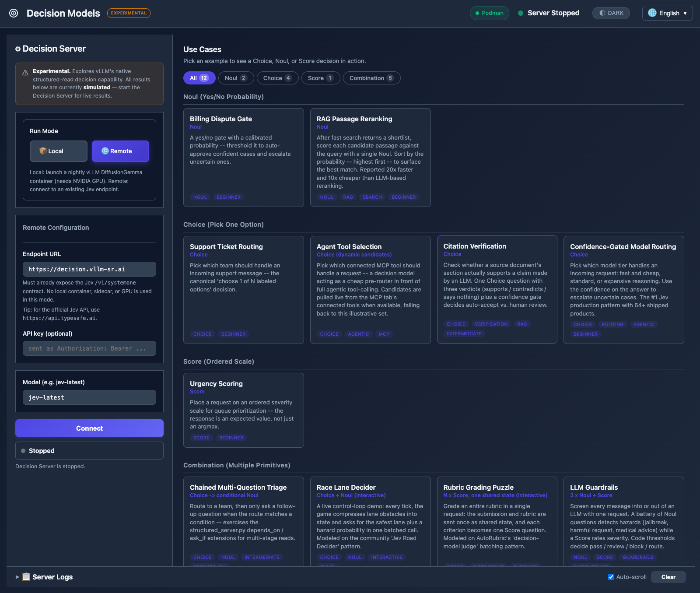Open the Agent Tool Selection card
Screen dimensions: 700x593
[x=371, y=290]
